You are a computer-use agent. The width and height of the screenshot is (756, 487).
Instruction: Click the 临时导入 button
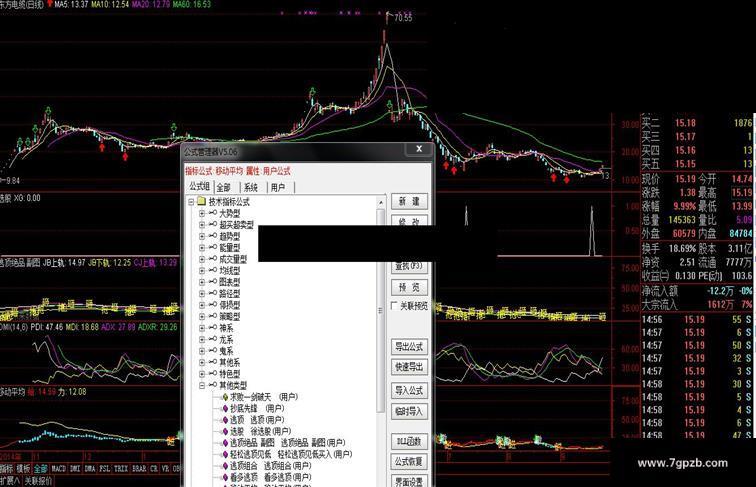tap(409, 411)
